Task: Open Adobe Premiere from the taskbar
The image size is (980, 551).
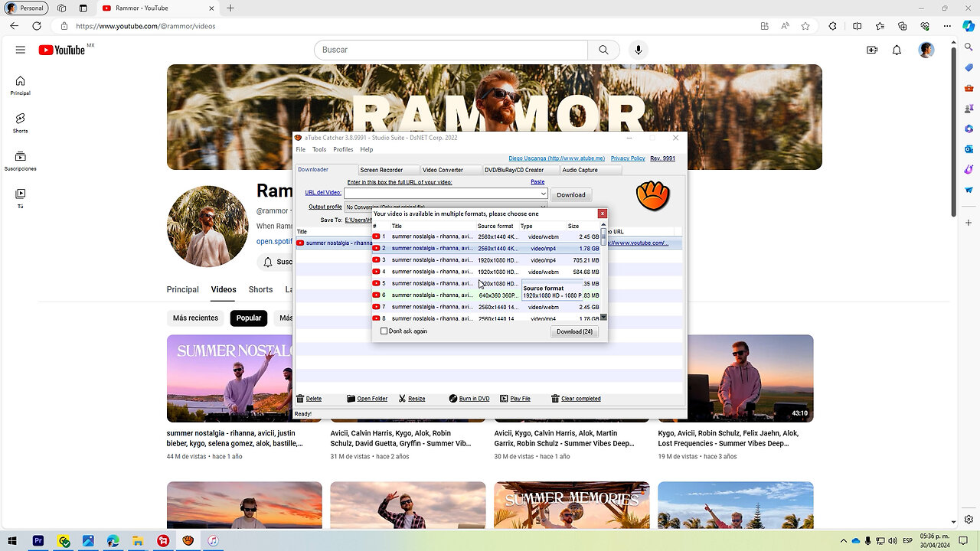Action: click(x=38, y=541)
